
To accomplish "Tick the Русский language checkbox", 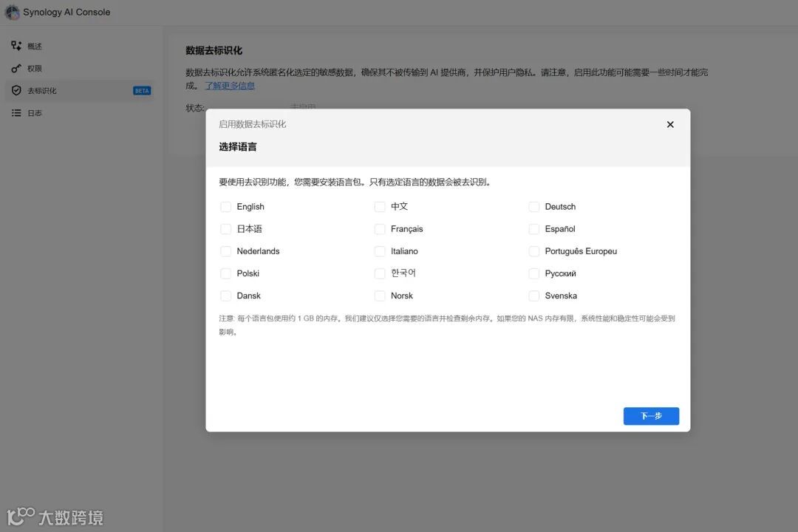I will [x=534, y=273].
